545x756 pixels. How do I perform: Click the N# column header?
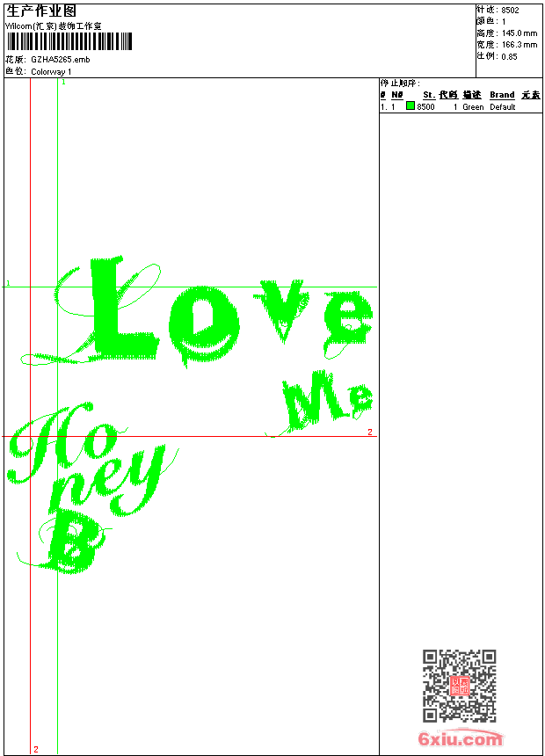397,95
